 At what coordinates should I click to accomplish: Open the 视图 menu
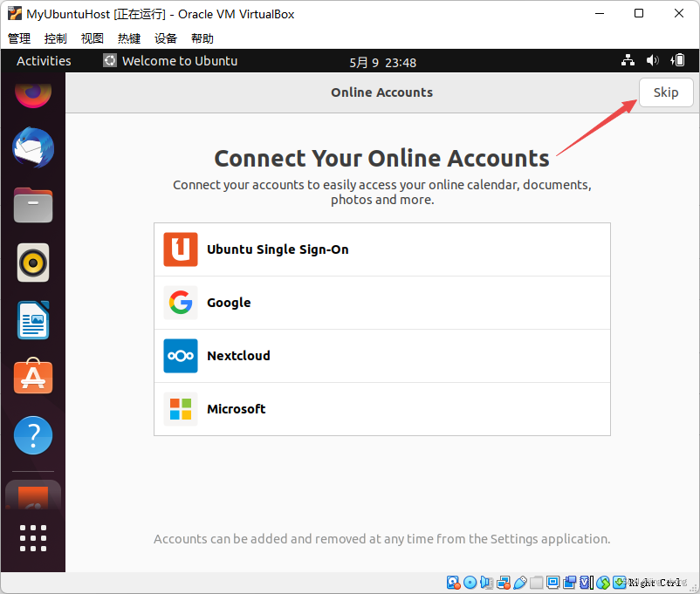tap(93, 38)
